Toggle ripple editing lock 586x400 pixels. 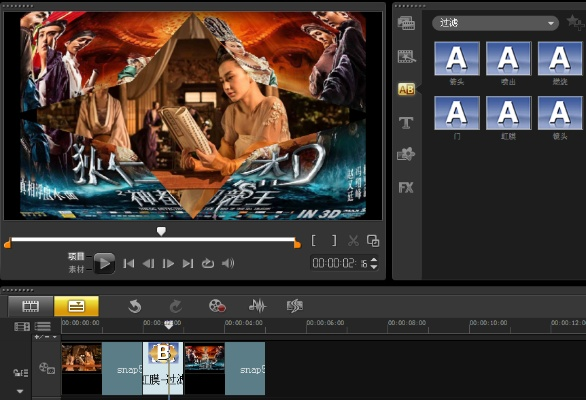pyautogui.click(x=21, y=372)
